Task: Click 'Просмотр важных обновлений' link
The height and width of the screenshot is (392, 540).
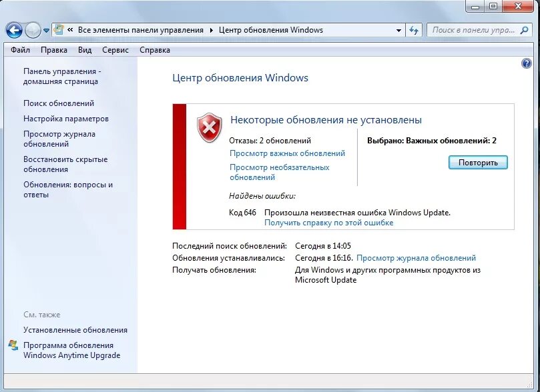Action: pos(287,153)
